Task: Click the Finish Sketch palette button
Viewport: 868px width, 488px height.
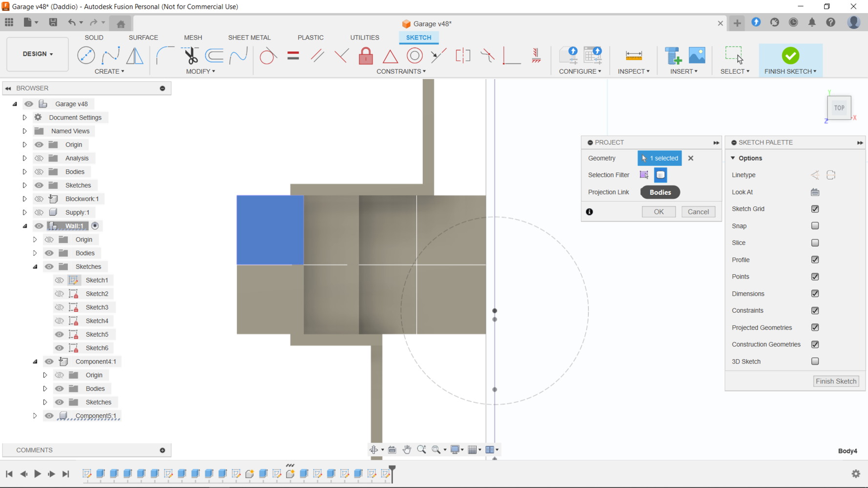Action: [x=836, y=381]
